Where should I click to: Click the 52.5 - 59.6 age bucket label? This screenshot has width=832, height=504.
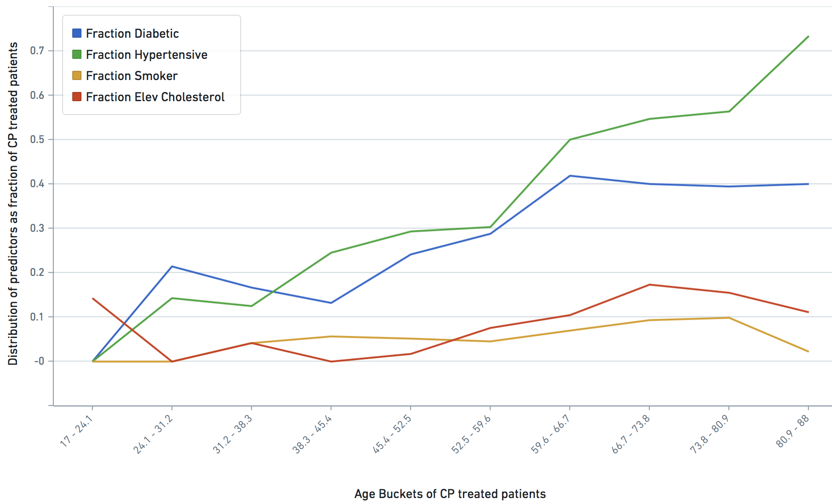(472, 434)
